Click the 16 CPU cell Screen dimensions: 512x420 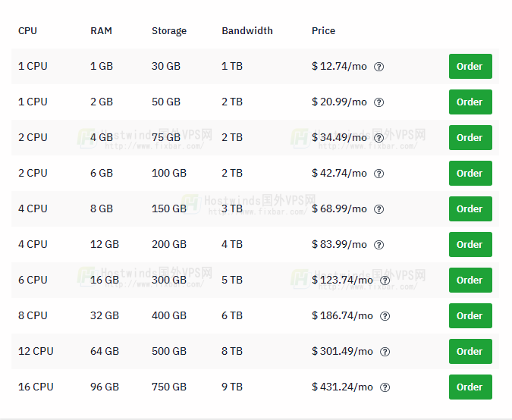[x=36, y=387]
